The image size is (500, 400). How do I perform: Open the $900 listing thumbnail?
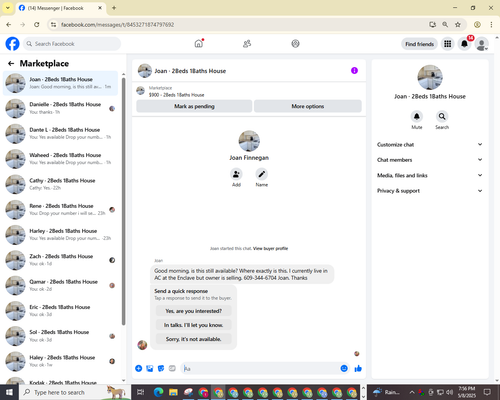[141, 91]
